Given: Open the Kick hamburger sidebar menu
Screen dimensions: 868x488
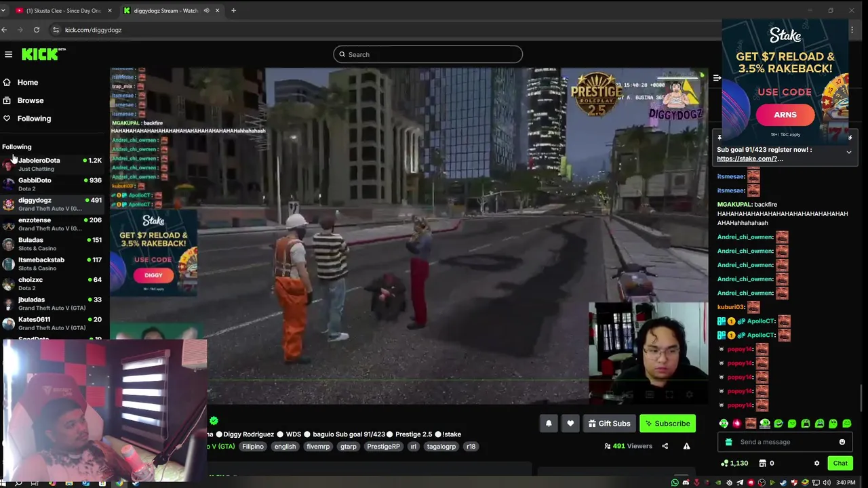Looking at the screenshot, I should point(8,54).
